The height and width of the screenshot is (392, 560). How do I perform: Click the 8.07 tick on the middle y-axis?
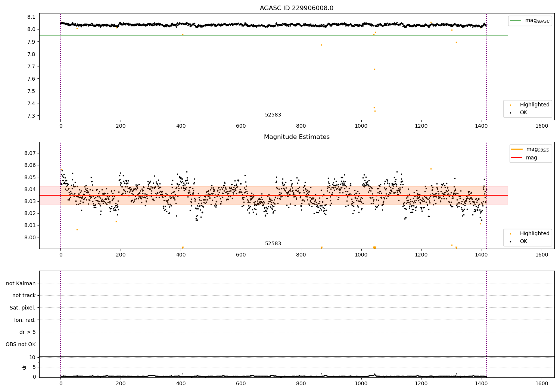[x=30, y=153]
